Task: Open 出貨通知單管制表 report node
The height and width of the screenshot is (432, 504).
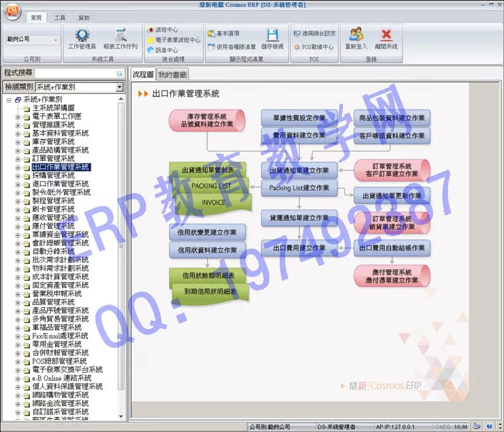Action: coord(208,170)
